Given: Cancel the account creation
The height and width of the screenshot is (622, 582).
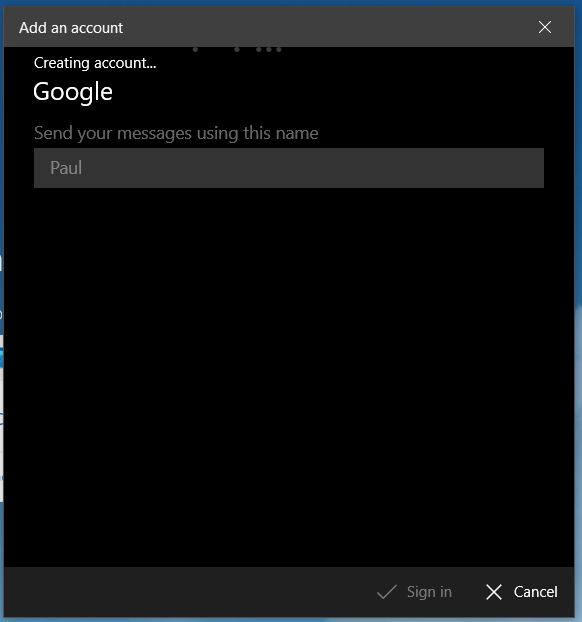Looking at the screenshot, I should (522, 592).
